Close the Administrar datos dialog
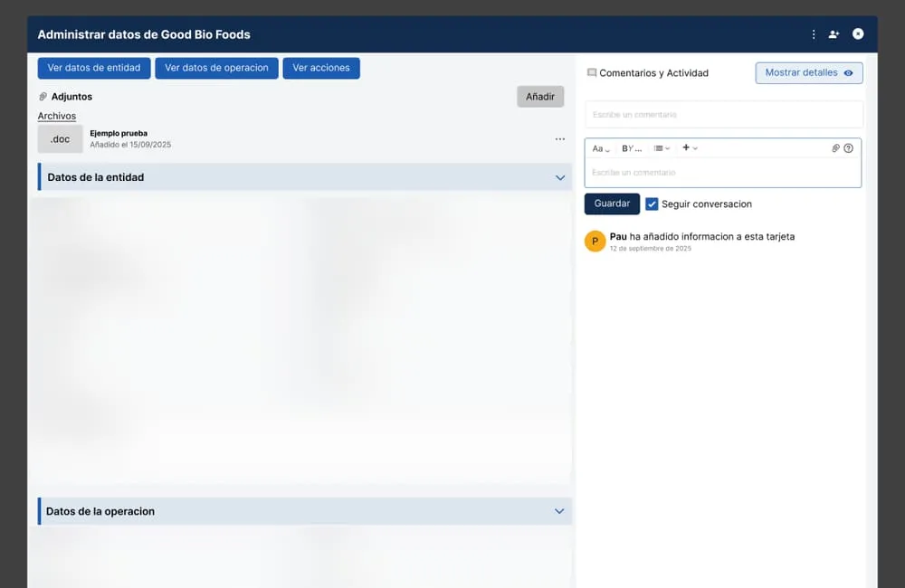Screen dimensions: 905x588 (858, 34)
